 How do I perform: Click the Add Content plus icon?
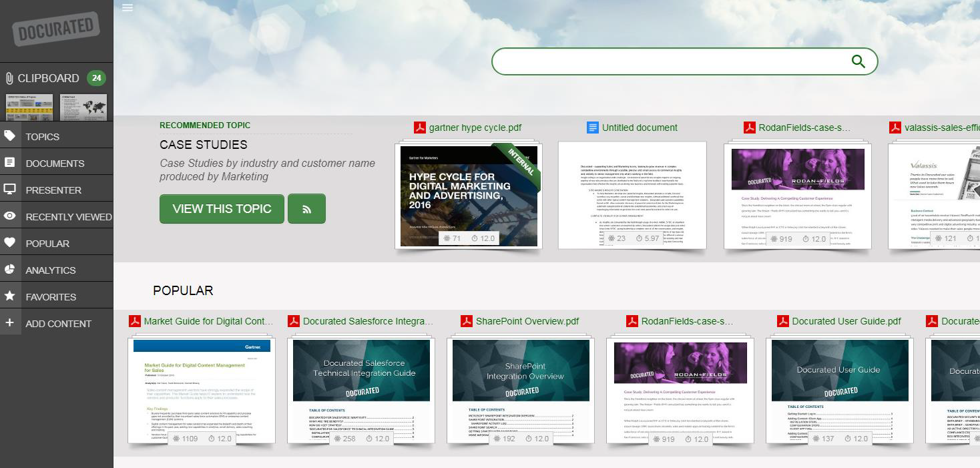(x=10, y=322)
